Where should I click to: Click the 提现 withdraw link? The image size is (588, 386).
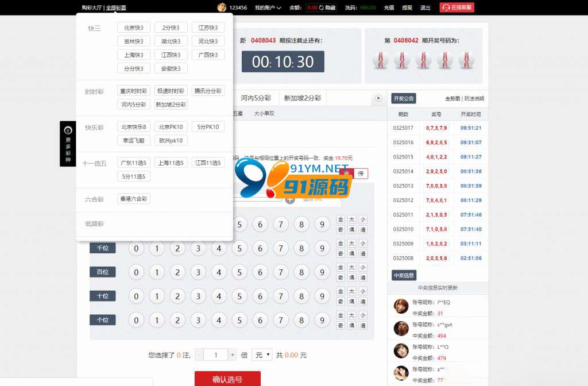pos(407,7)
